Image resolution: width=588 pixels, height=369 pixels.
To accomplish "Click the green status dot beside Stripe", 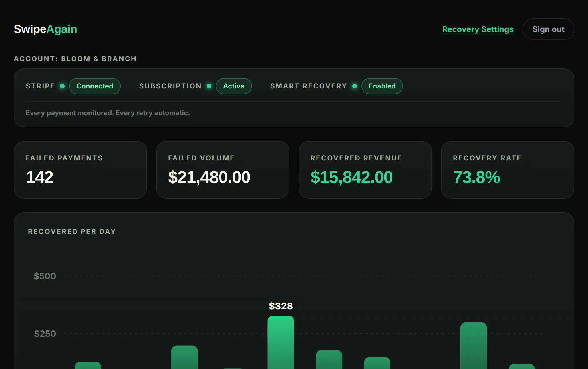I will [62, 86].
